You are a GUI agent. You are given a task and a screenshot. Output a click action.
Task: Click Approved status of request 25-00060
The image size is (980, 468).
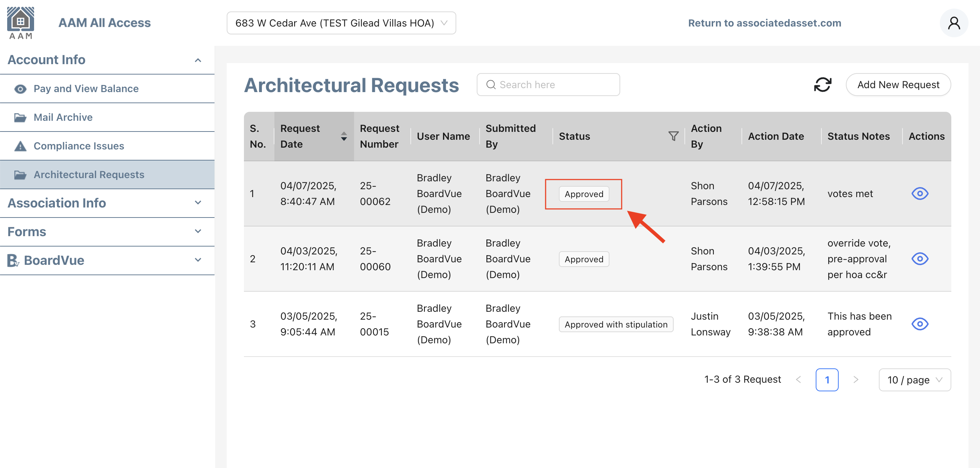pyautogui.click(x=584, y=259)
